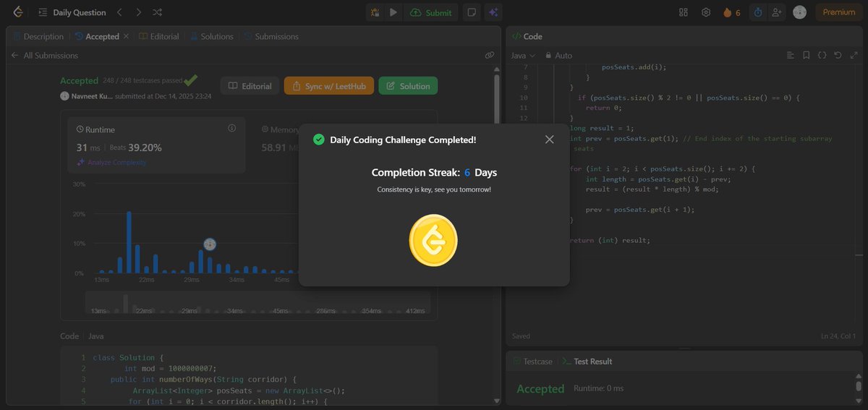The image size is (868, 410).
Task: Open the AI sparkle assistant icon
Action: 493,12
